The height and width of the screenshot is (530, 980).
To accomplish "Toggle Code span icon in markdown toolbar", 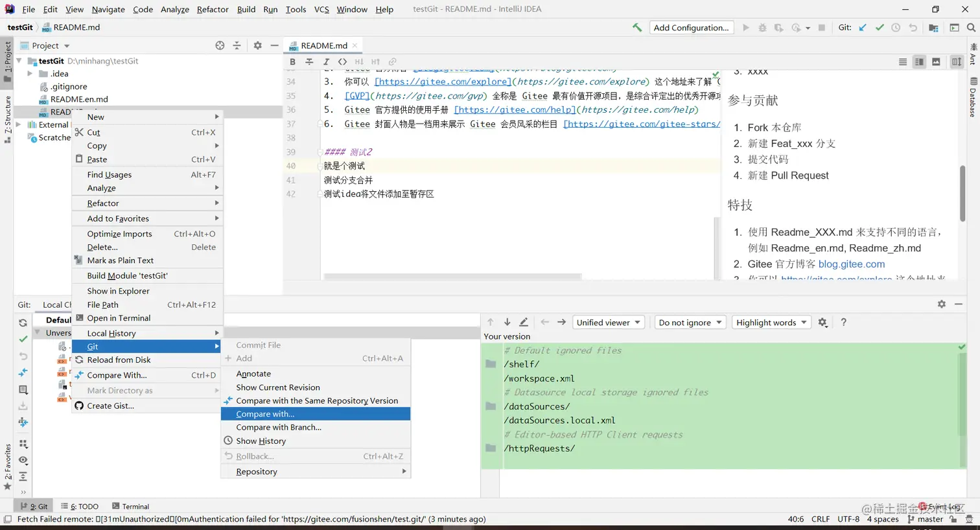I will click(x=342, y=62).
